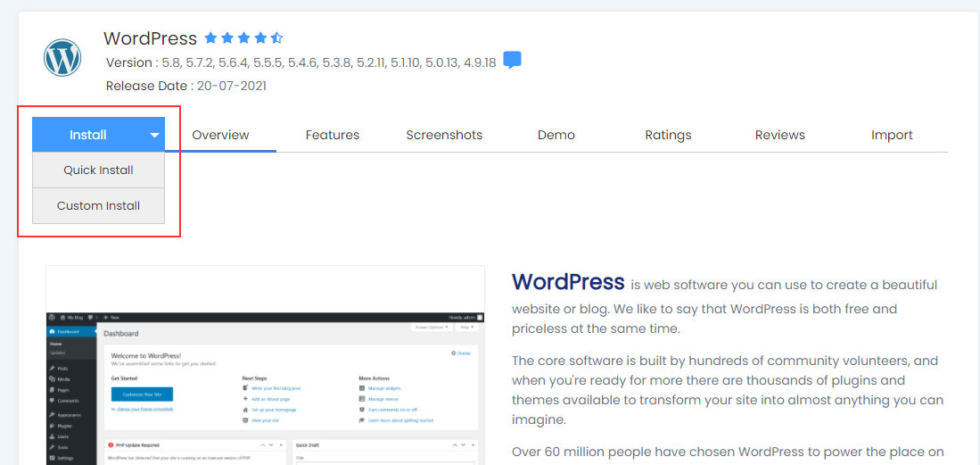This screenshot has width=980, height=465.
Task: Open the Reviews tab
Action: pos(780,135)
